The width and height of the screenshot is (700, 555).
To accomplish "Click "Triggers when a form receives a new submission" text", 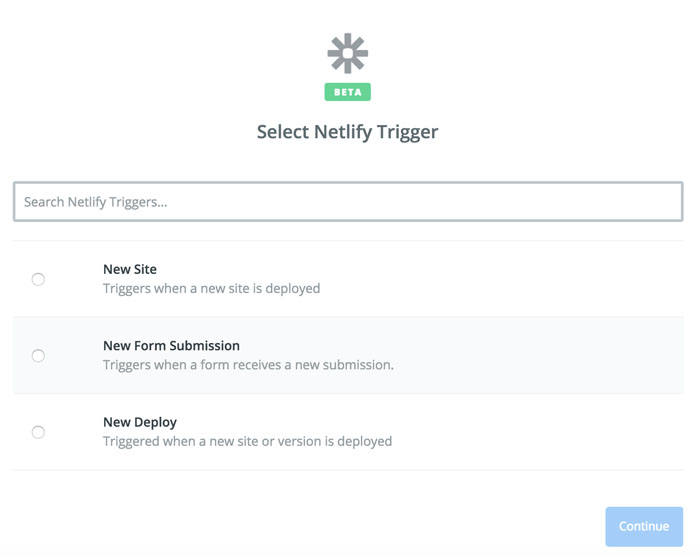I will (x=248, y=365).
